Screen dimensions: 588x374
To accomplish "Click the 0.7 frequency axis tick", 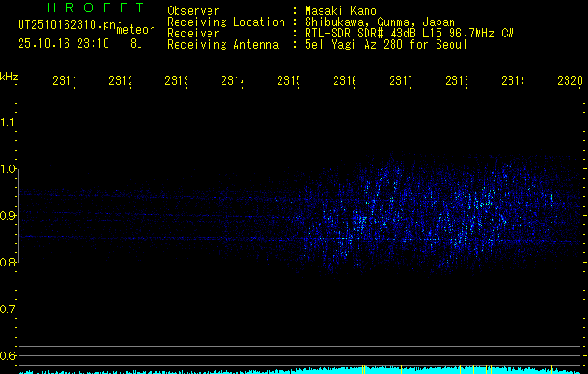I will (x=8, y=309).
